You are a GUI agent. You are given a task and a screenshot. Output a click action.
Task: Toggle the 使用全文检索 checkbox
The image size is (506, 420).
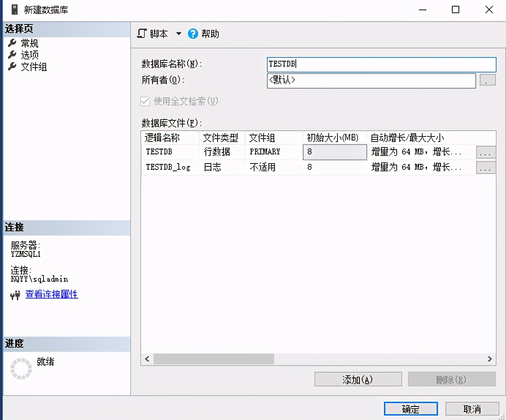pyautogui.click(x=145, y=101)
